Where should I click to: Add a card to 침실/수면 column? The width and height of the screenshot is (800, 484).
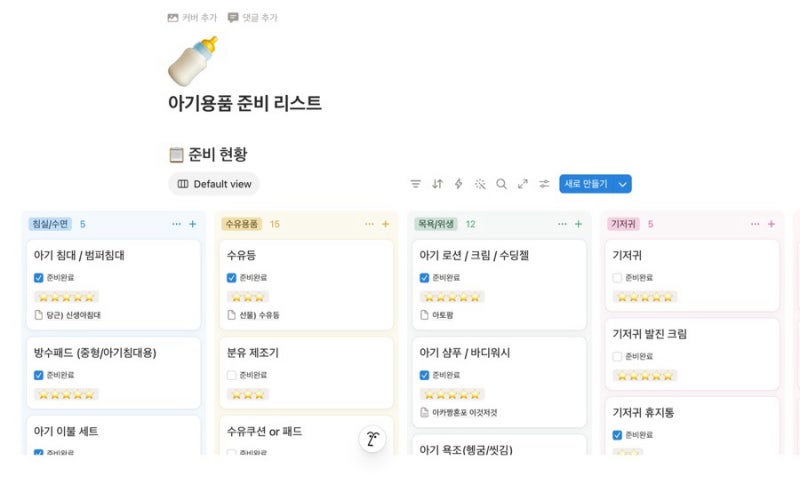(x=193, y=224)
